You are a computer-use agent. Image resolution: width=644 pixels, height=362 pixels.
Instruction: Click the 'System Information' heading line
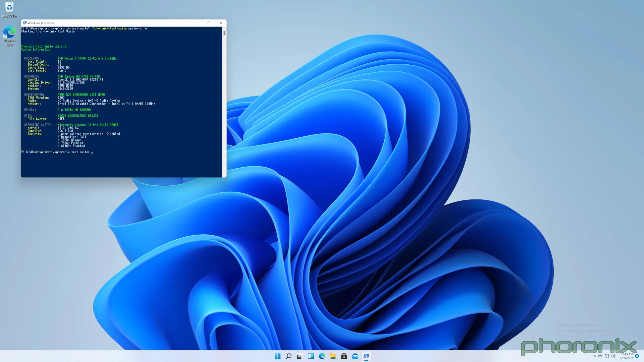click(x=36, y=50)
